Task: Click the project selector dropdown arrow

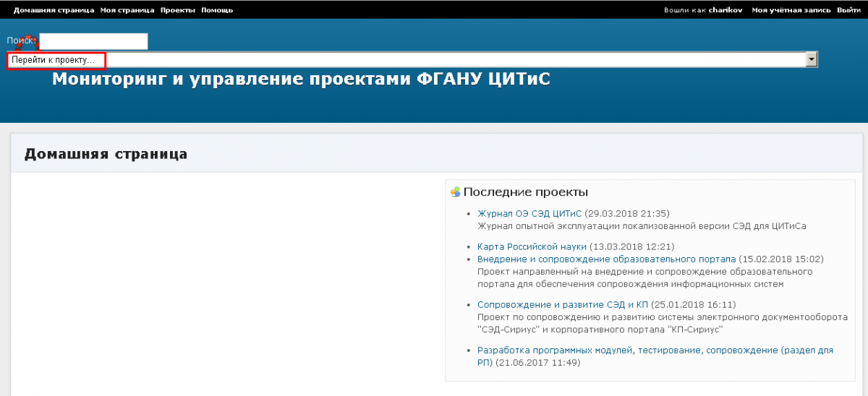Action: tap(812, 60)
